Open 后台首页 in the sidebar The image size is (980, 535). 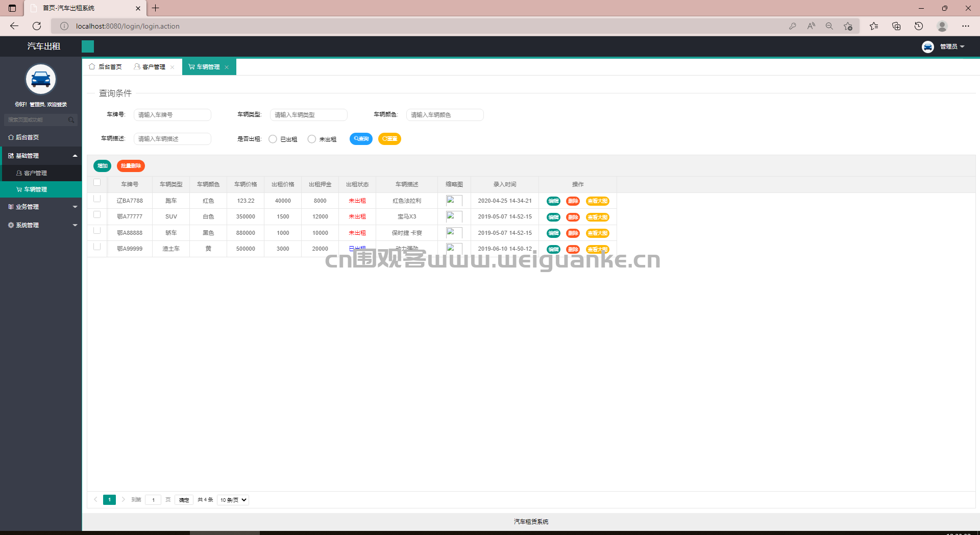tap(41, 137)
